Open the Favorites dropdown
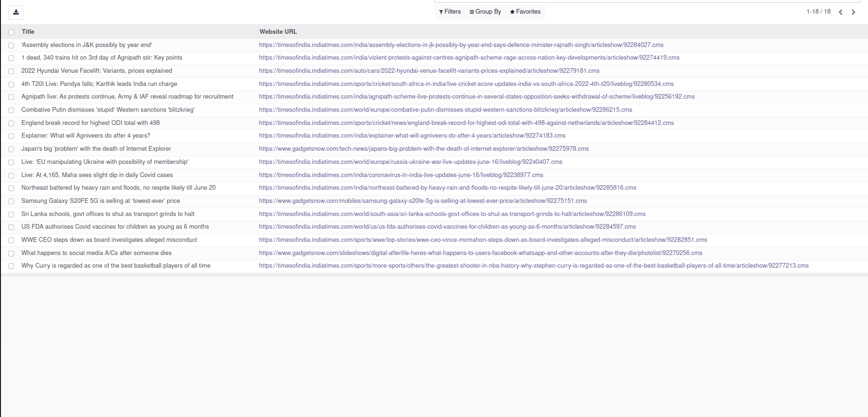 [x=525, y=12]
